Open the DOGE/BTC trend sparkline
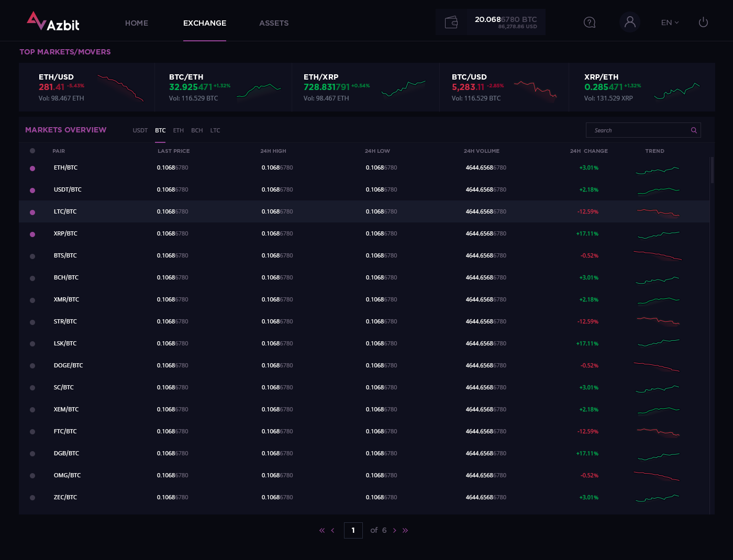The width and height of the screenshot is (733, 560). click(657, 366)
